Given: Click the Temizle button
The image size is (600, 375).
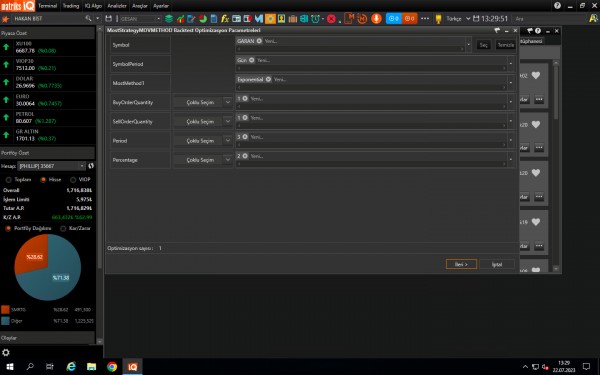Looking at the screenshot, I should click(x=505, y=45).
